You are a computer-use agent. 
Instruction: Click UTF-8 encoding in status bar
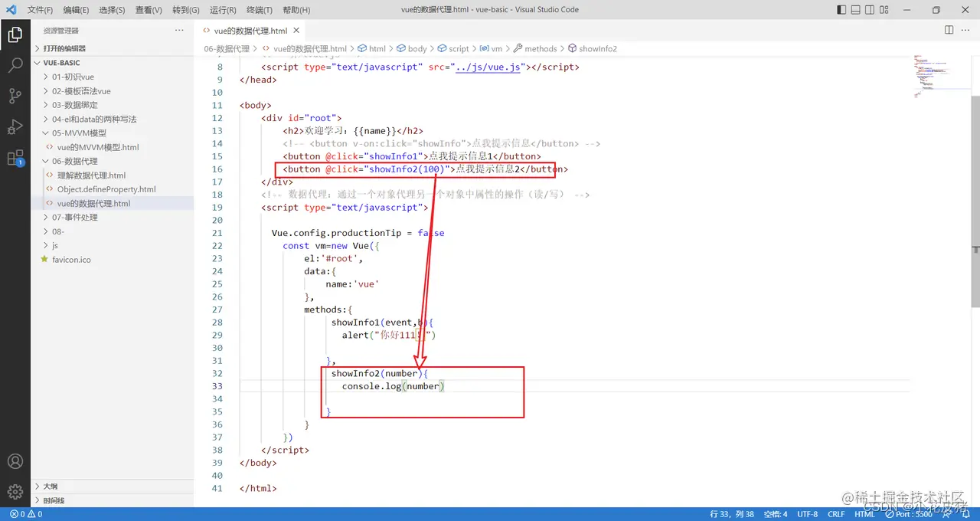(807, 514)
